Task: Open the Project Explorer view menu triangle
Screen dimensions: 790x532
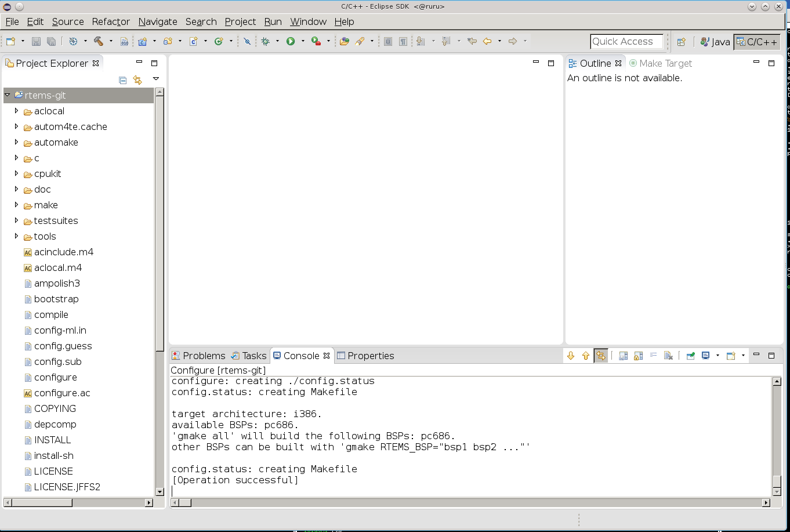Action: tap(155, 79)
